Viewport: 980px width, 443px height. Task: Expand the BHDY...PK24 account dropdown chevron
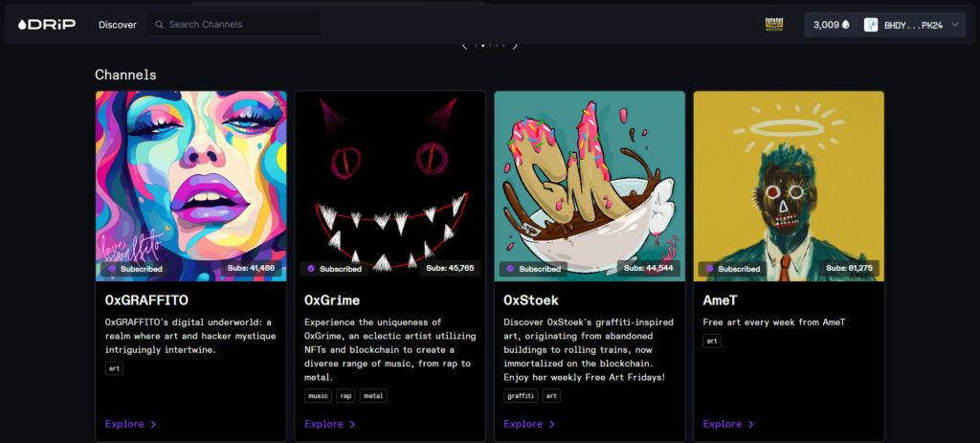pyautogui.click(x=954, y=25)
